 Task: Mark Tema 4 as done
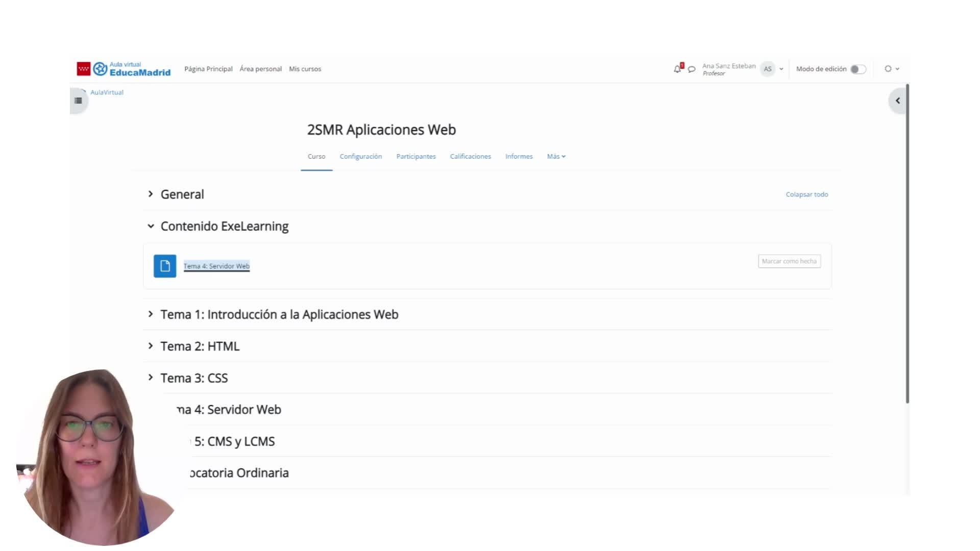[789, 261]
